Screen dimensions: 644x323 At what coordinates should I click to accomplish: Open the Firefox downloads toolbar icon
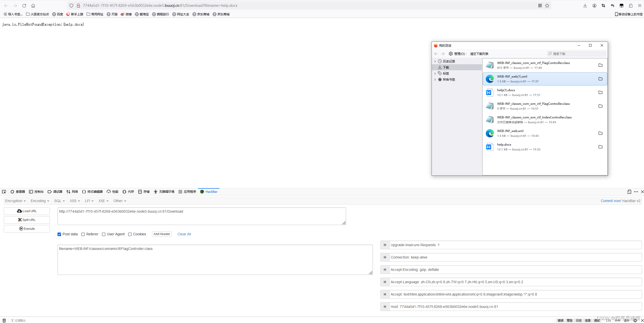[x=585, y=6]
